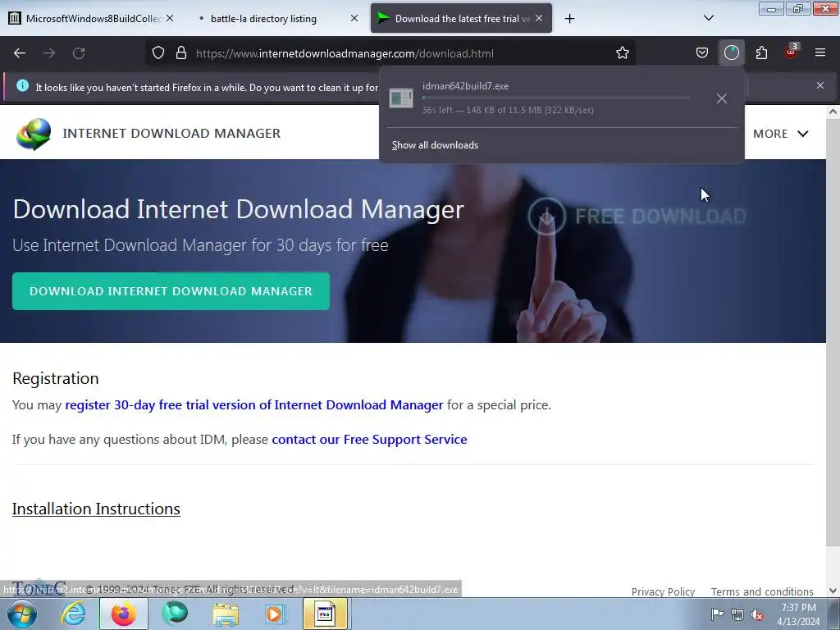Click the network tray icon
This screenshot has width=840, height=630.
(737, 614)
